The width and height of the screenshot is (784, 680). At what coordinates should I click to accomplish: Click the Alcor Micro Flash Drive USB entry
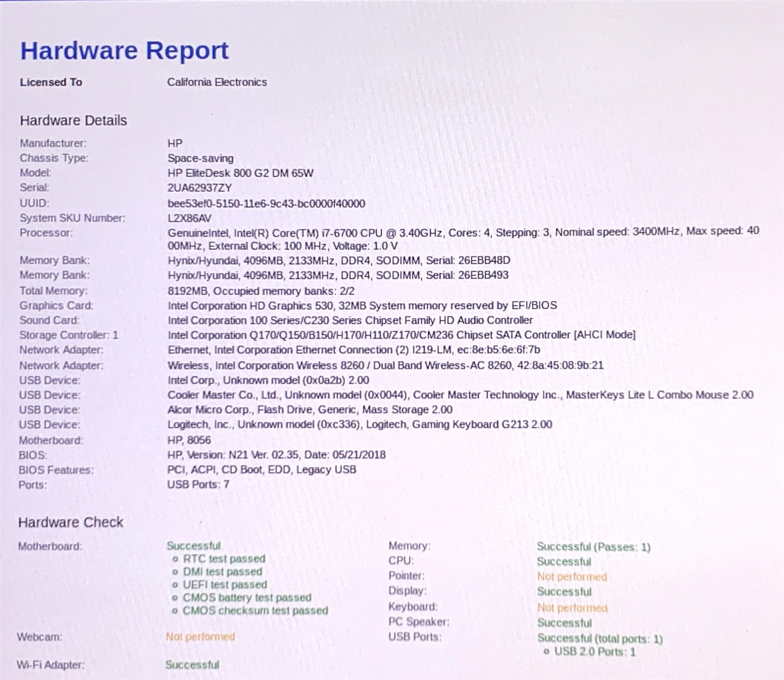310,410
